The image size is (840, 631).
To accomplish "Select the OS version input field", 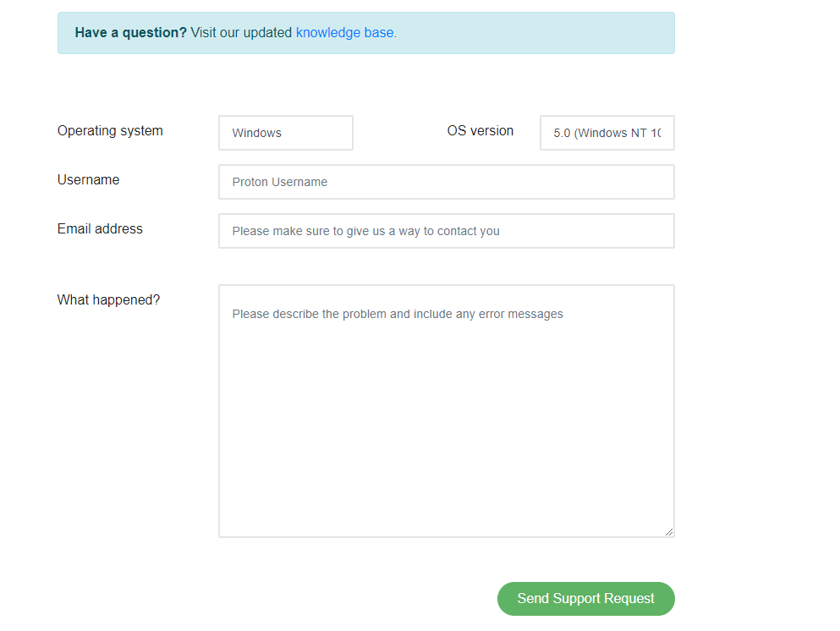I will [607, 133].
